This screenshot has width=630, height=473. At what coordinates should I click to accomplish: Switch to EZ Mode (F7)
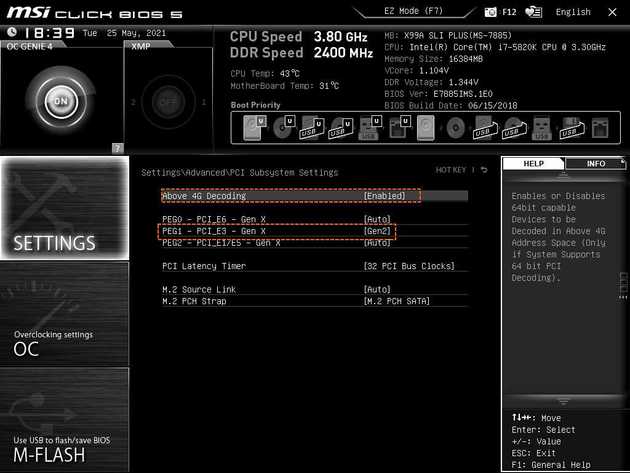pyautogui.click(x=413, y=11)
